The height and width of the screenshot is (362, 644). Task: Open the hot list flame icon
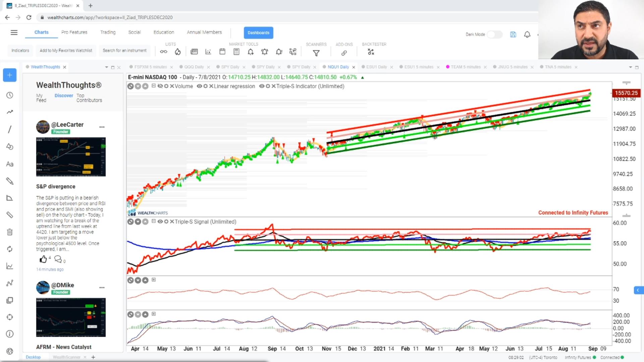pyautogui.click(x=178, y=52)
